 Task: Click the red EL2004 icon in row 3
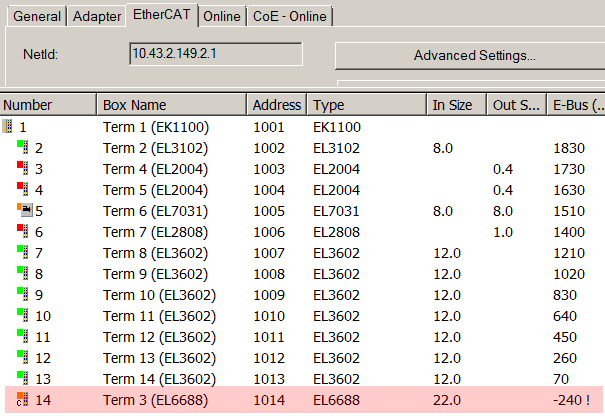(x=23, y=169)
